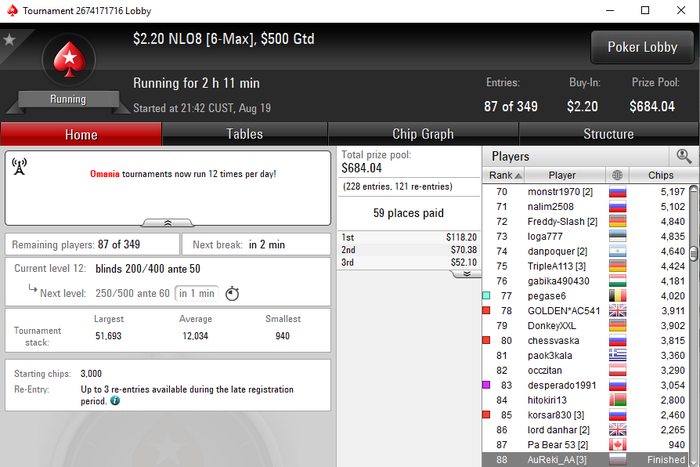The width and height of the screenshot is (700, 467).
Task: Sort players by the Rank column
Action: (x=504, y=175)
